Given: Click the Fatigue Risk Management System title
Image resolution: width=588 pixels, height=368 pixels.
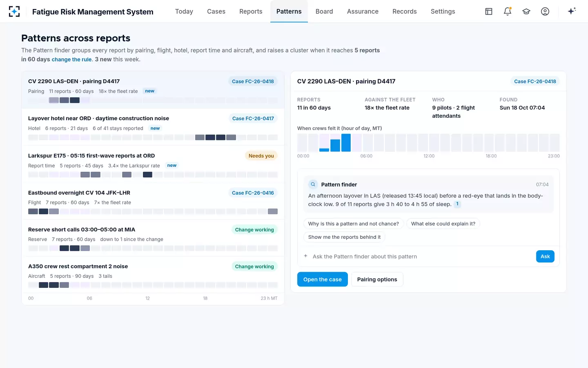Looking at the screenshot, I should (93, 12).
